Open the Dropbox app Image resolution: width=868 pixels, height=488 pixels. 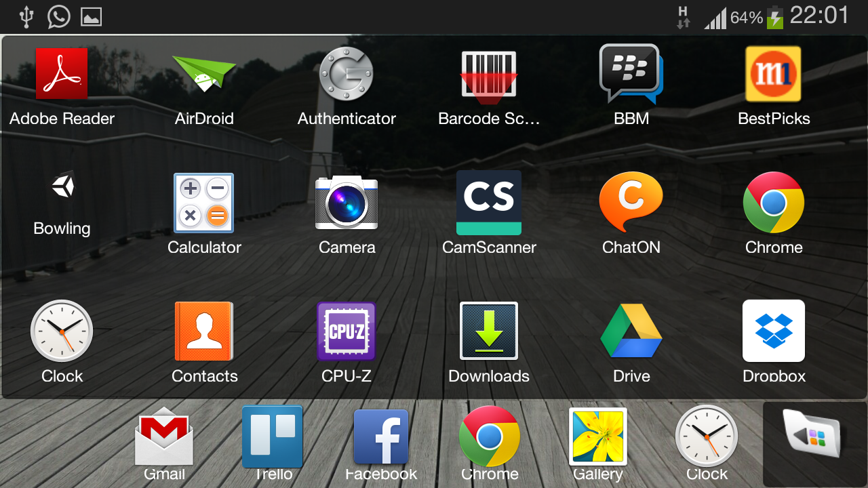774,331
